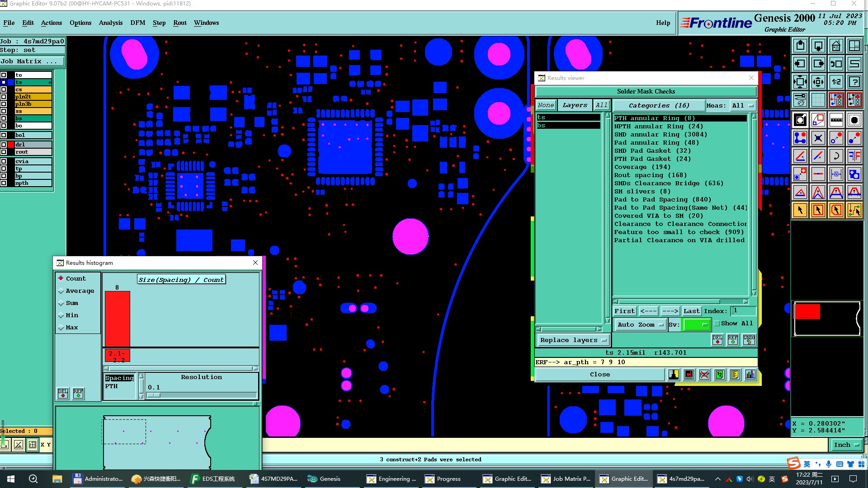Click the question mark help icon in toolbar
The image size is (868, 488).
pos(854,82)
